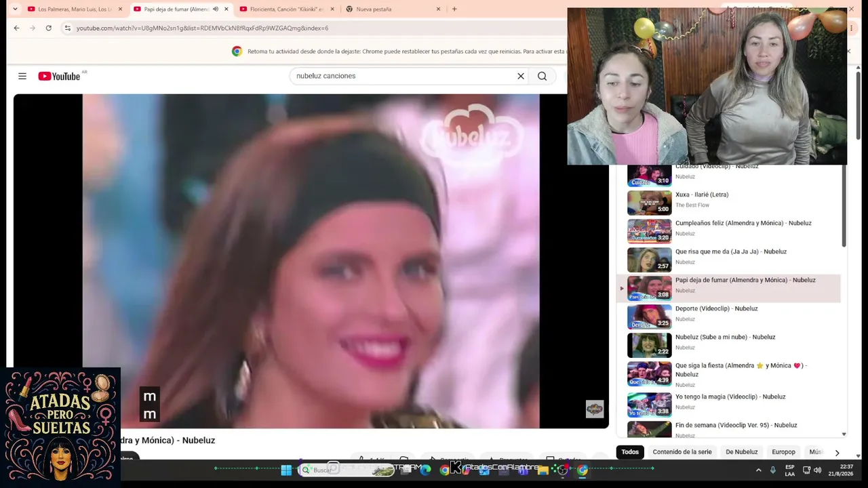Play the 'Que siga la fiesta' thumbnail
The image size is (868, 488).
tap(649, 373)
